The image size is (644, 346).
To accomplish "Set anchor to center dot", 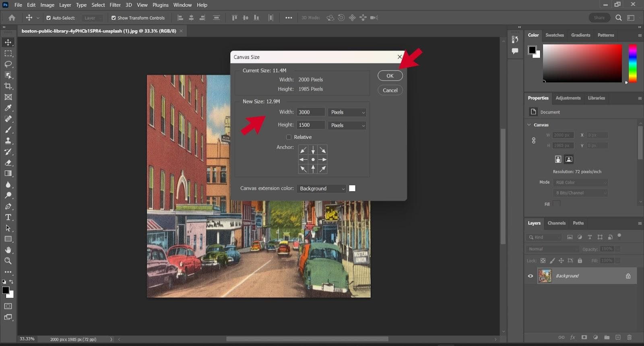I will [313, 160].
